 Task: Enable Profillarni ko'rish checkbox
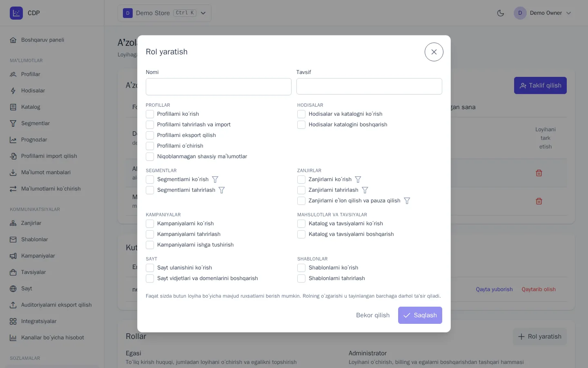150,114
